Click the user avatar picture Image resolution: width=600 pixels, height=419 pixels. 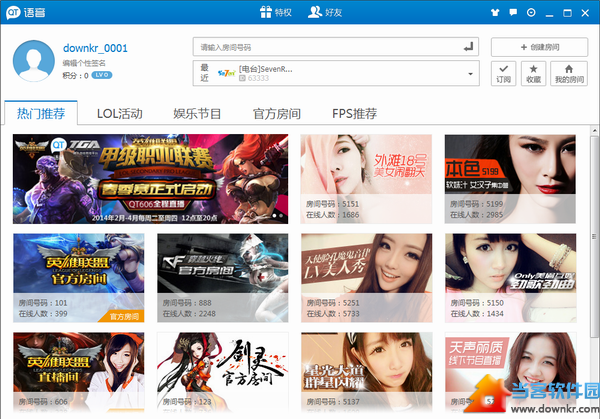click(34, 61)
